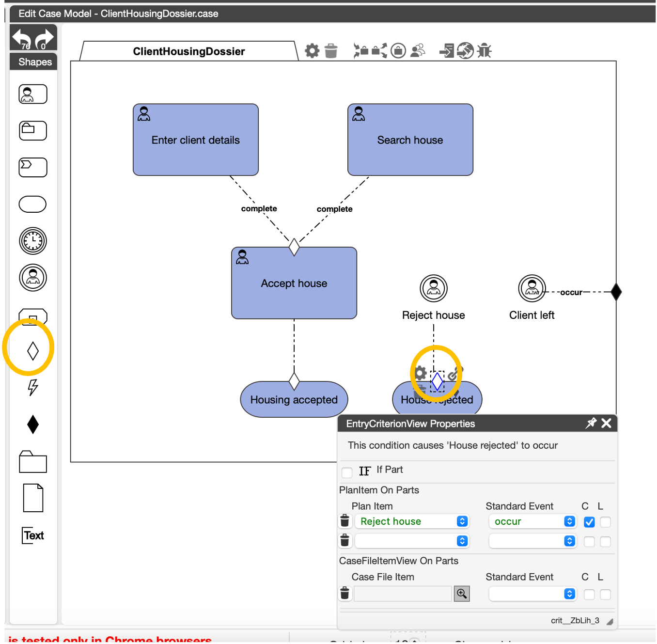Select the Human Task shape
657x644 pixels.
(33, 94)
